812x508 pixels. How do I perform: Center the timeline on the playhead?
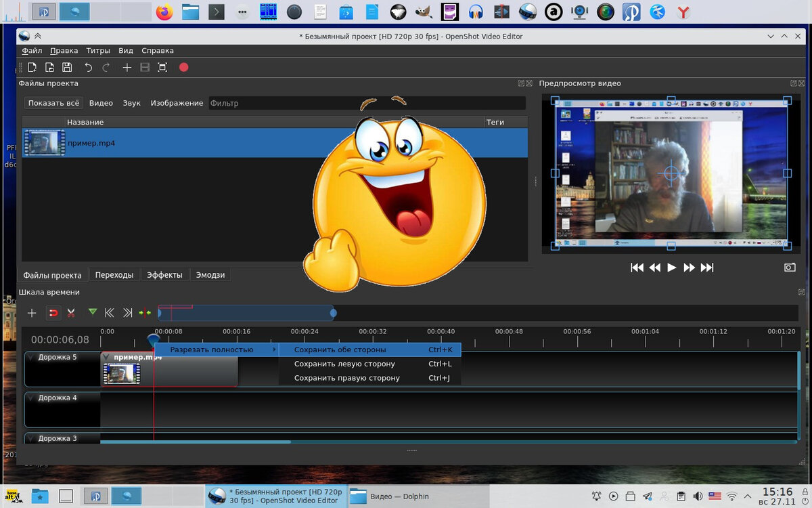pyautogui.click(x=145, y=313)
